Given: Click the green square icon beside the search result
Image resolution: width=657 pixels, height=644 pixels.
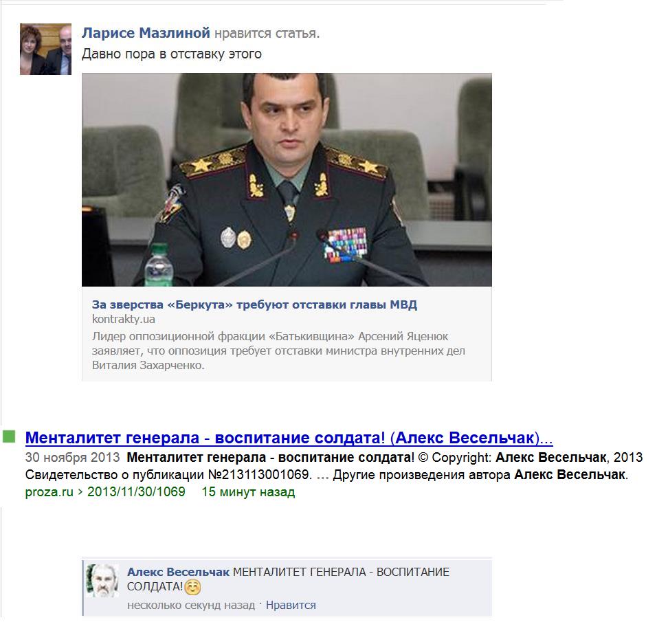Looking at the screenshot, I should pyautogui.click(x=9, y=436).
